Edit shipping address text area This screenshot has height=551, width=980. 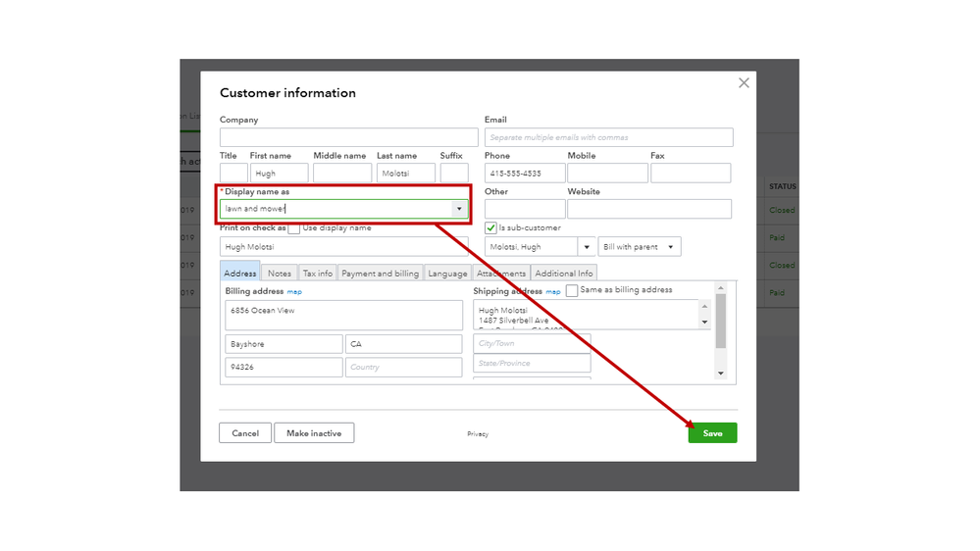pos(586,315)
